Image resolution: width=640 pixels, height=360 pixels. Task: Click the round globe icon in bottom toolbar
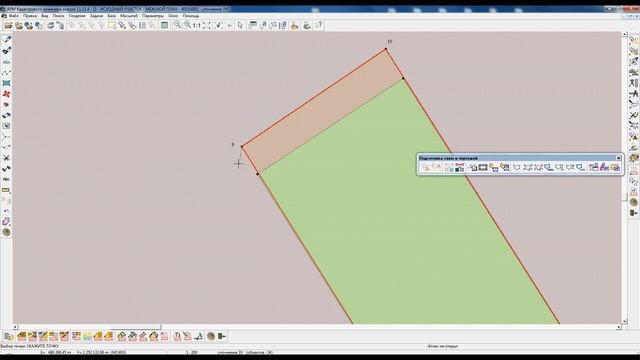pyautogui.click(x=211, y=336)
